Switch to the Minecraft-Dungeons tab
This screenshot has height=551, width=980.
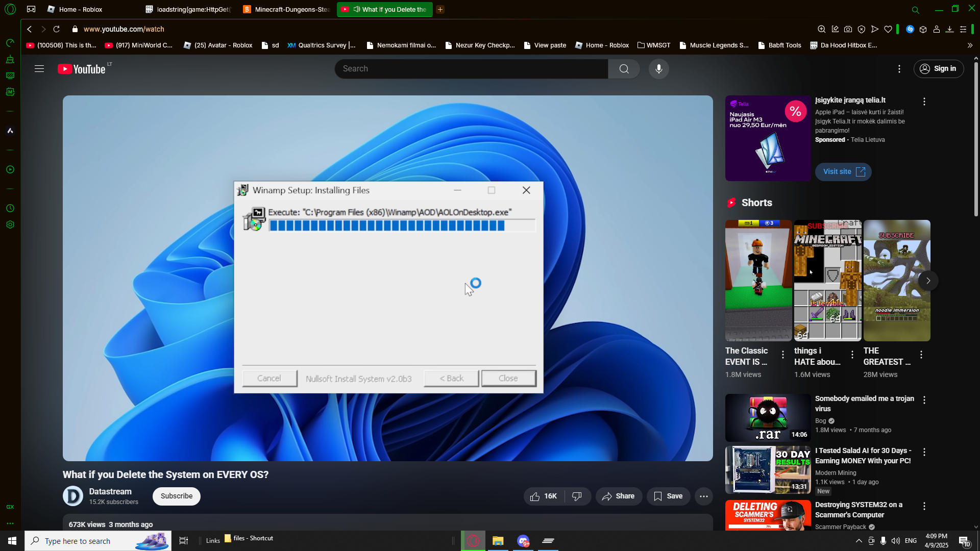[x=287, y=9]
